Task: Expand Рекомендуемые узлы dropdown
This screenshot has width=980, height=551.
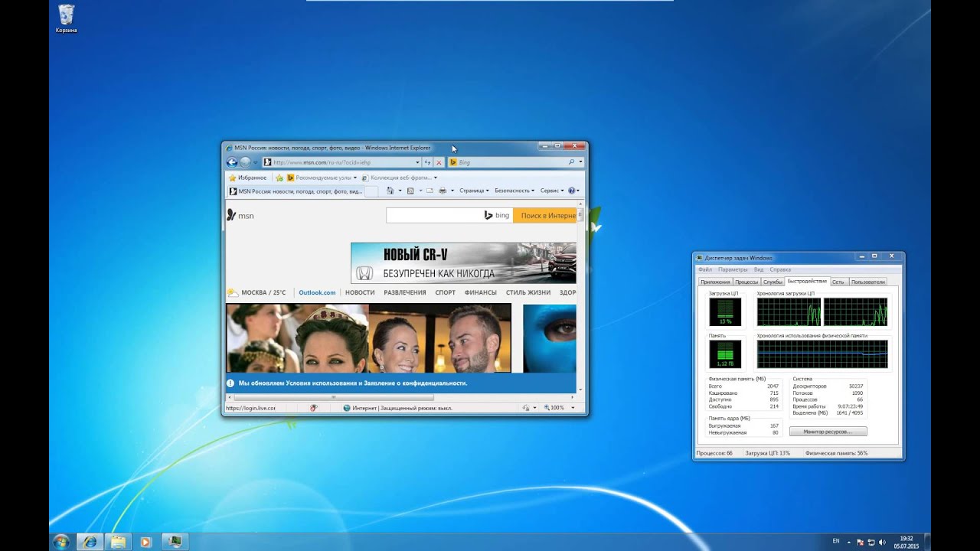Action: (x=355, y=178)
